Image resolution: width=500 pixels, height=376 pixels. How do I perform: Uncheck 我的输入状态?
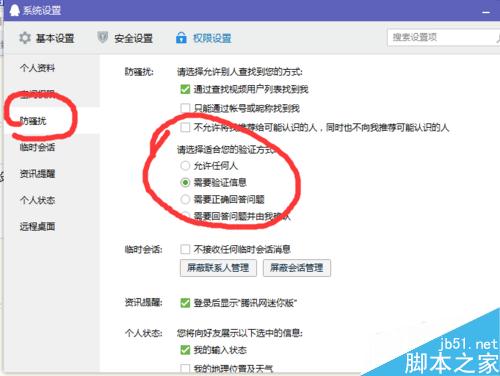[185, 350]
